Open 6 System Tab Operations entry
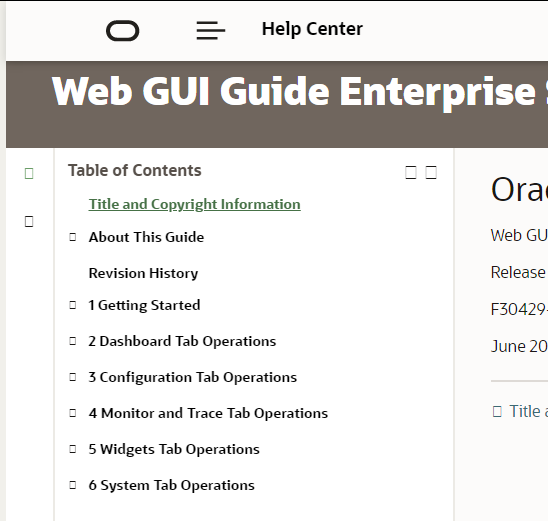This screenshot has height=521, width=548. coord(171,485)
